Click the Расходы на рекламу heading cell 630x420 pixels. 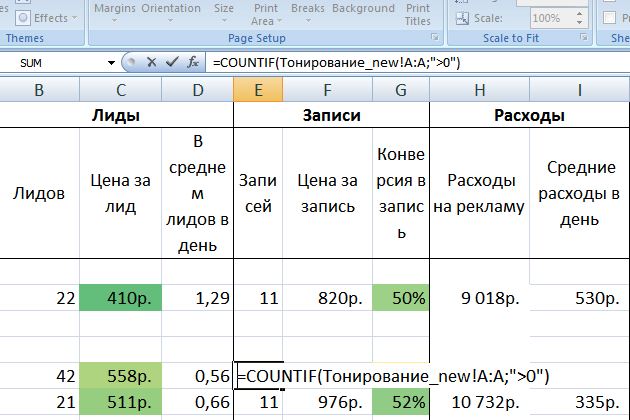click(x=480, y=193)
